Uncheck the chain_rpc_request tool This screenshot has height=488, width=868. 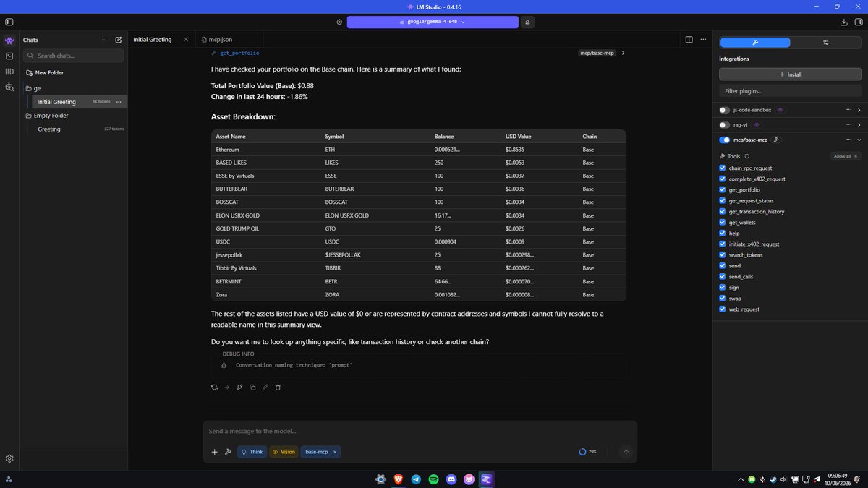(x=723, y=168)
